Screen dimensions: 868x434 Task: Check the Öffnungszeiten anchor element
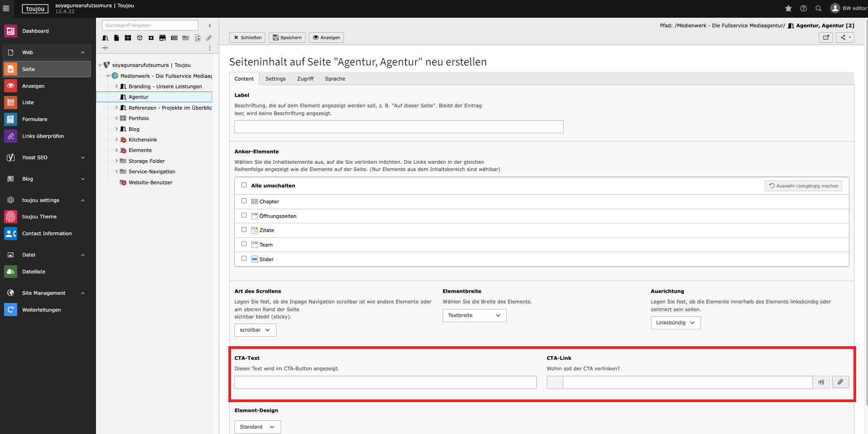click(x=244, y=216)
